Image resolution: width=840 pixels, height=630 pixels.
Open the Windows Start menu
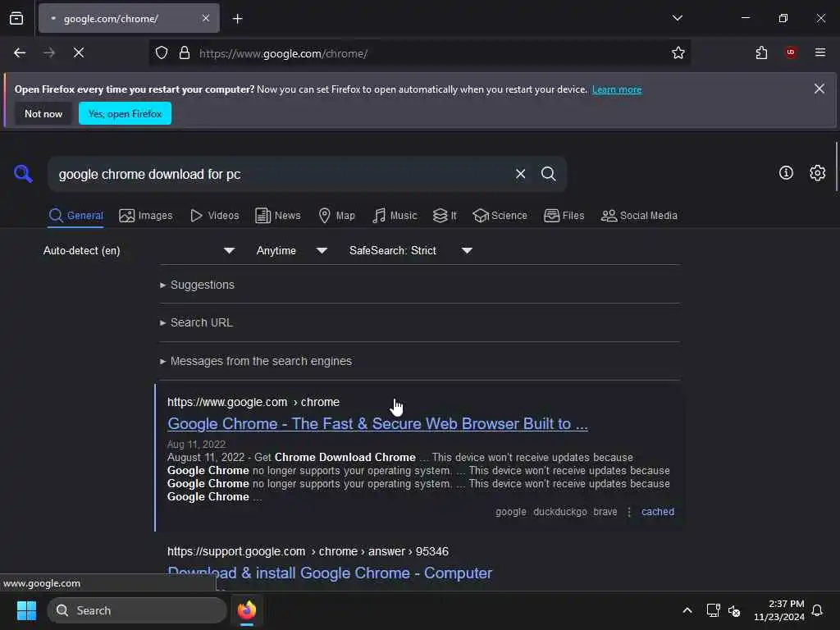pos(26,610)
